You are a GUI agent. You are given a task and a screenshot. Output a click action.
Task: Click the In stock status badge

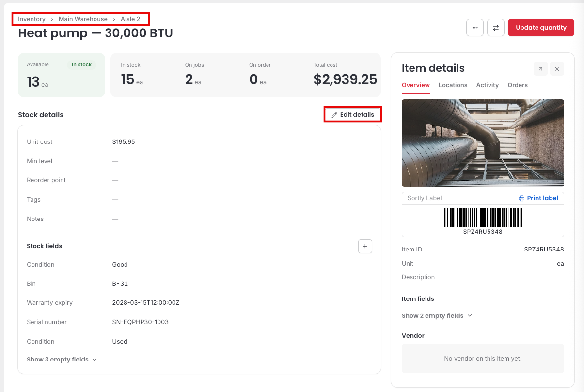pos(82,65)
